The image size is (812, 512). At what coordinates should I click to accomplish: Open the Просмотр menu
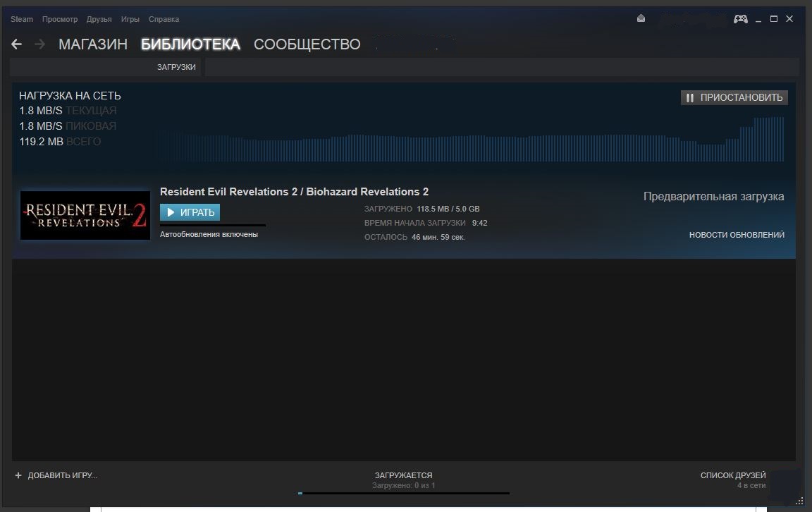pos(60,19)
